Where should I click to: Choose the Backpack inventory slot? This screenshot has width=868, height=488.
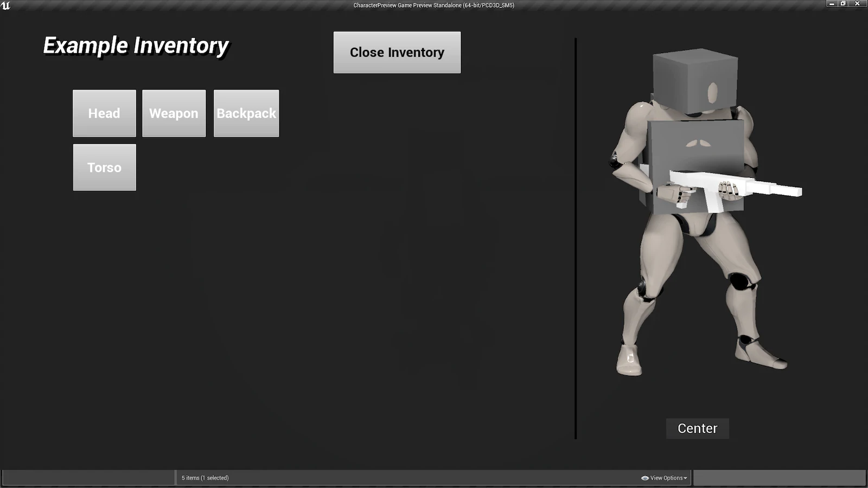pos(246,113)
